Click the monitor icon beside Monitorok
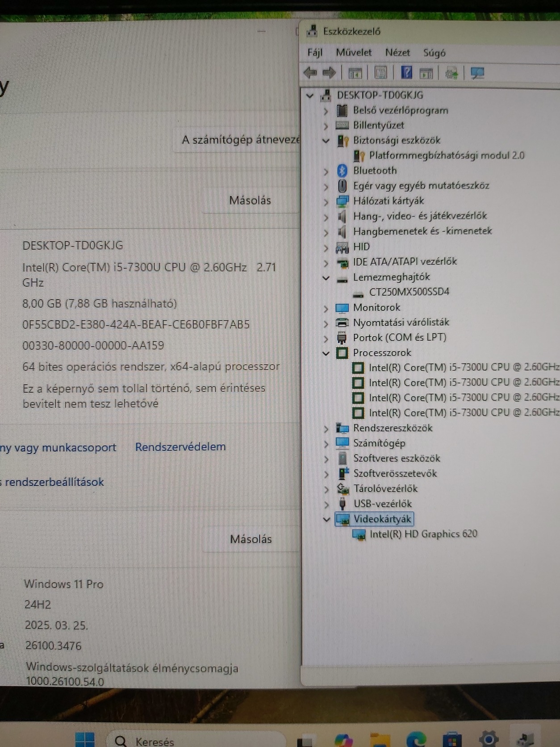This screenshot has width=560, height=747. point(342,307)
